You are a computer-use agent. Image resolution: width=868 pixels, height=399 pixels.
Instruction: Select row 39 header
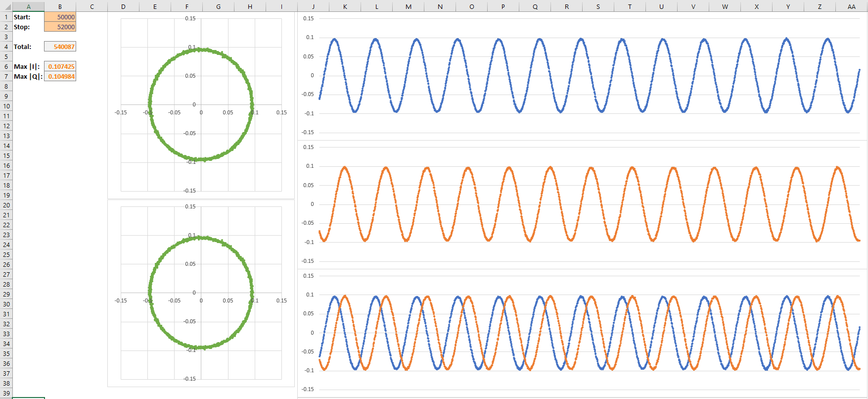pyautogui.click(x=6, y=393)
